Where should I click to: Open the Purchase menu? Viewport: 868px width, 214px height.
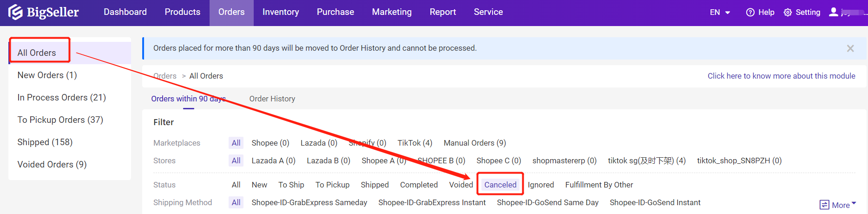pos(335,12)
